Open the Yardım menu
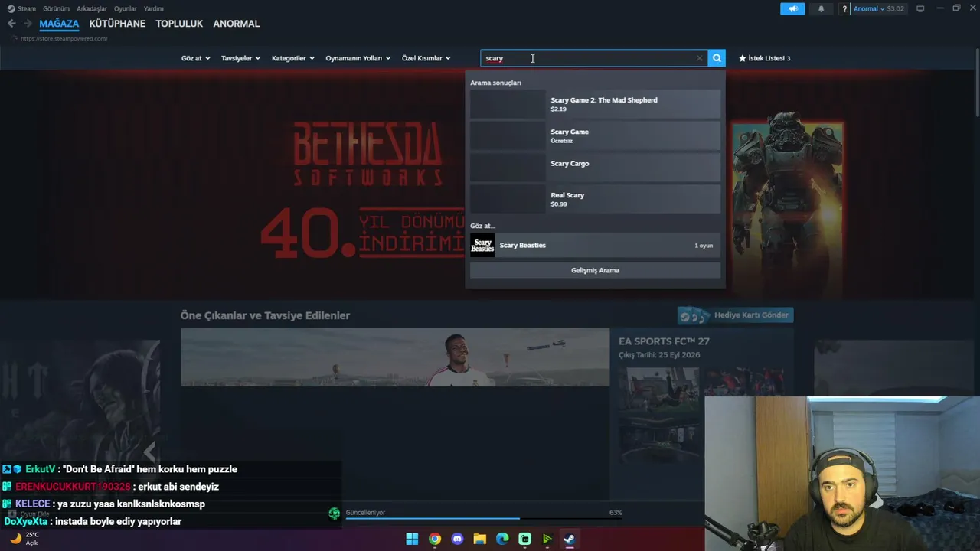Viewport: 980px width, 551px height. [154, 9]
